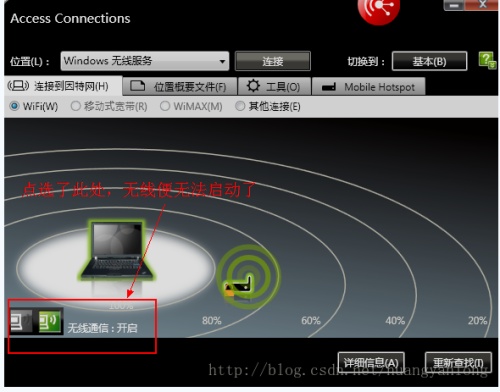The width and height of the screenshot is (500, 392).
Task: Open the 位置 location dropdown Windows 无线服务
Action: coord(145,61)
